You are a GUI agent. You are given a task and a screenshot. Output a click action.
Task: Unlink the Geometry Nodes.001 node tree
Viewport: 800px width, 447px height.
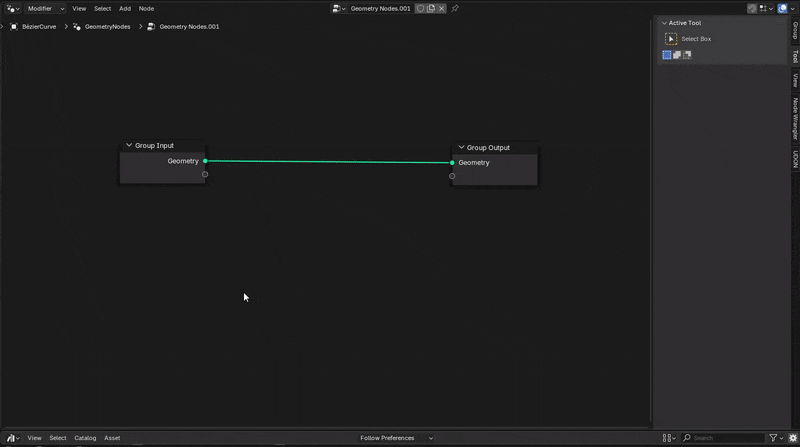[x=442, y=8]
